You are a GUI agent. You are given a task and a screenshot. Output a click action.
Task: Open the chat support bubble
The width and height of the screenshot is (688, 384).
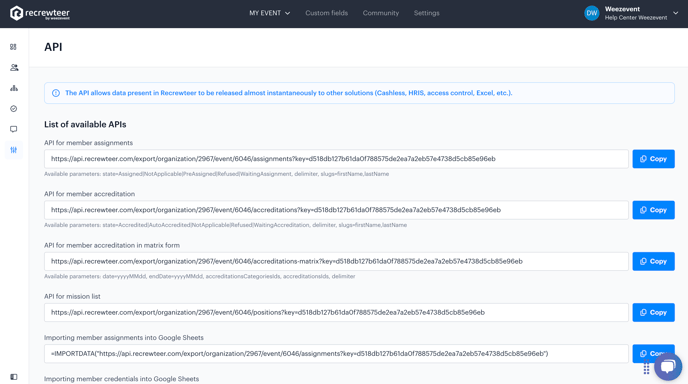tap(668, 366)
